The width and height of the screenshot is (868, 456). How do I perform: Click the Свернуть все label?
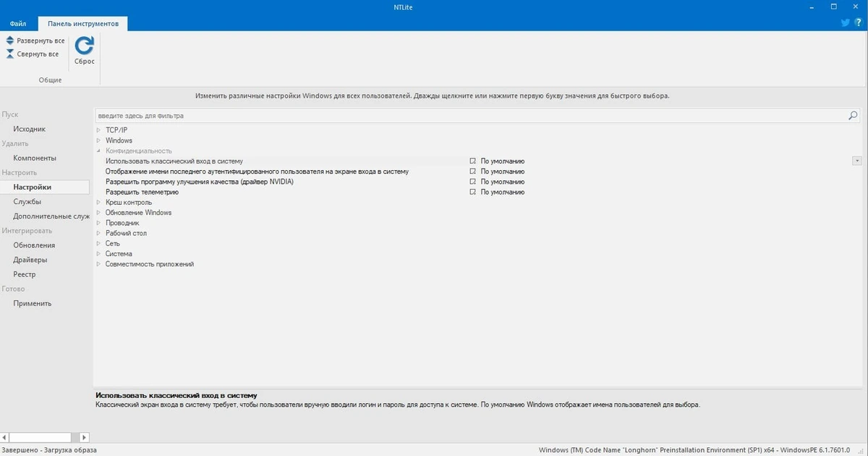[x=38, y=54]
